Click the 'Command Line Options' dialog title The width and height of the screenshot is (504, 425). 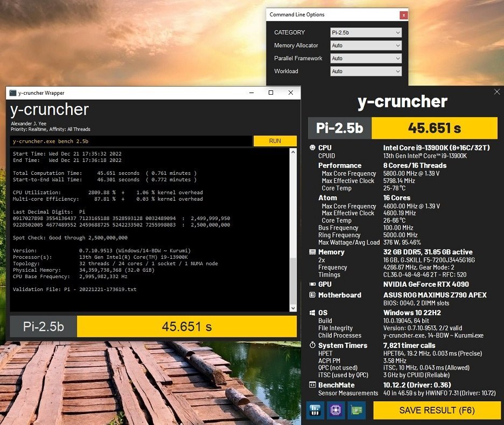[x=297, y=15]
